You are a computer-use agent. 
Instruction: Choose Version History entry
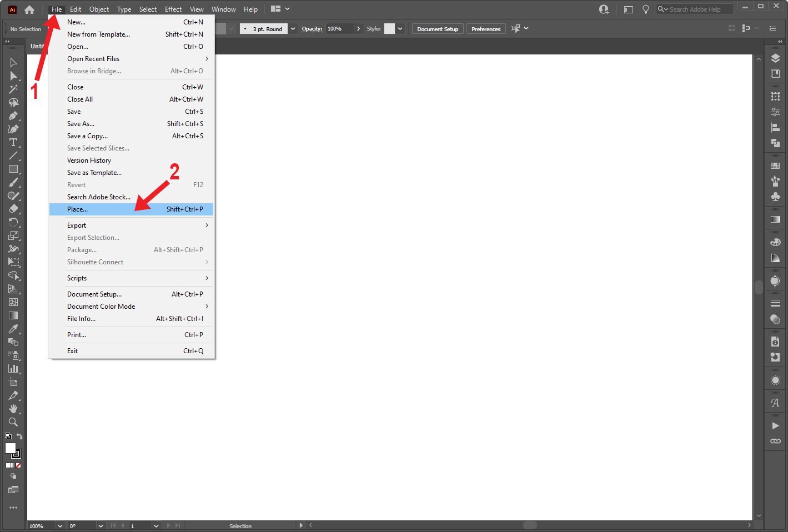click(x=132, y=160)
